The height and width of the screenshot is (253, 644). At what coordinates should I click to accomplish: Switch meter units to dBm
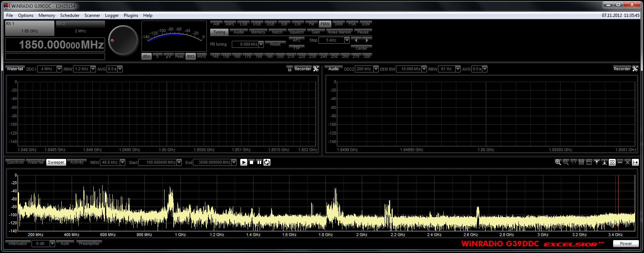pos(147,56)
